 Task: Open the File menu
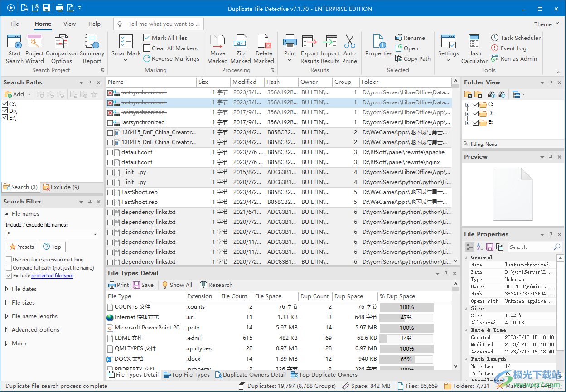point(15,24)
